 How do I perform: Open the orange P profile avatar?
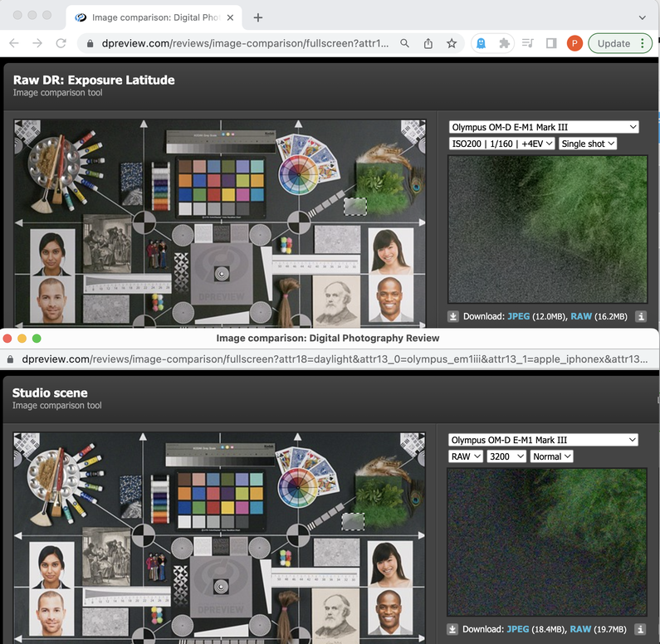(574, 43)
